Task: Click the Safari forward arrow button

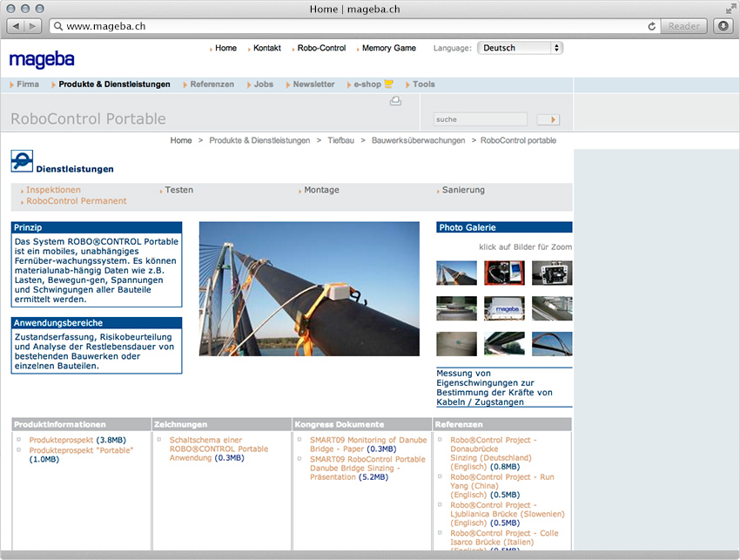Action: pyautogui.click(x=32, y=26)
